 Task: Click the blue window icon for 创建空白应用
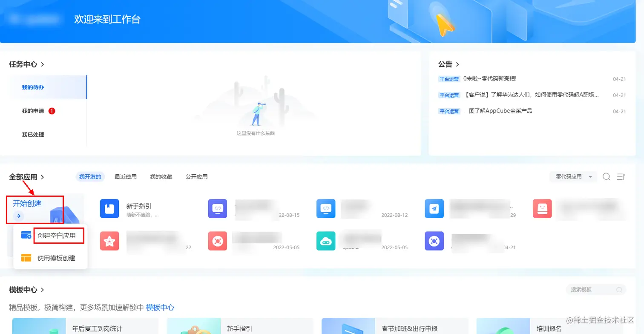click(x=26, y=235)
